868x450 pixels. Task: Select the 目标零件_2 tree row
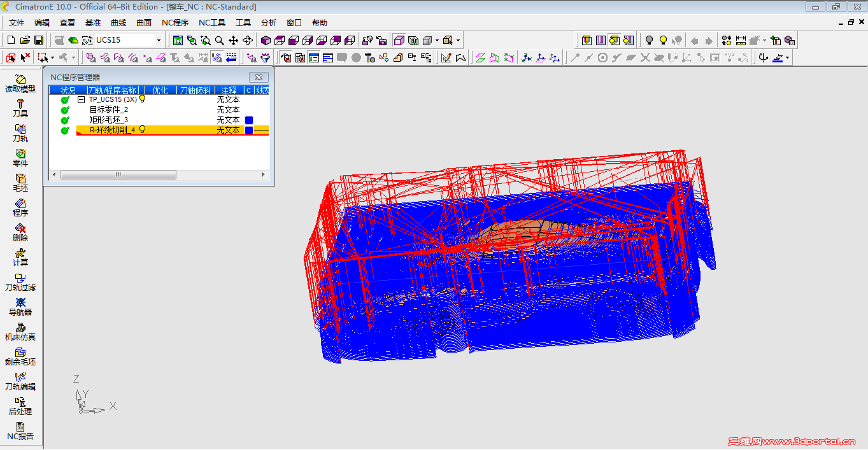click(x=108, y=109)
